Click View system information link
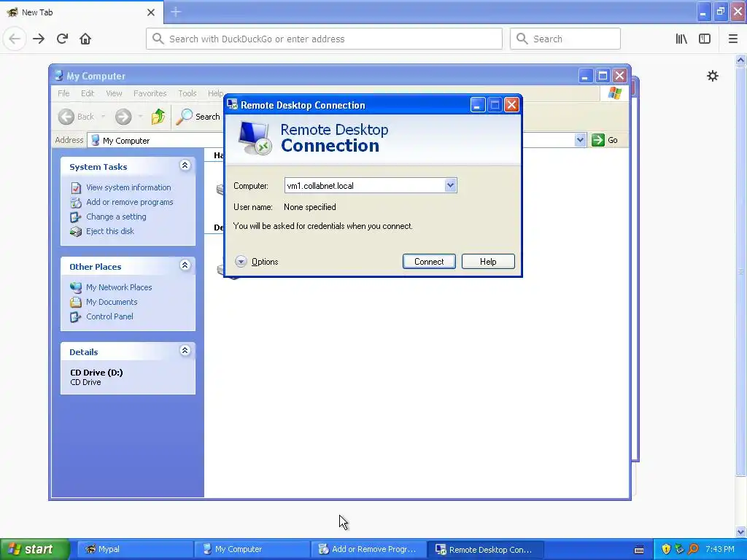The width and height of the screenshot is (747, 560). (128, 187)
